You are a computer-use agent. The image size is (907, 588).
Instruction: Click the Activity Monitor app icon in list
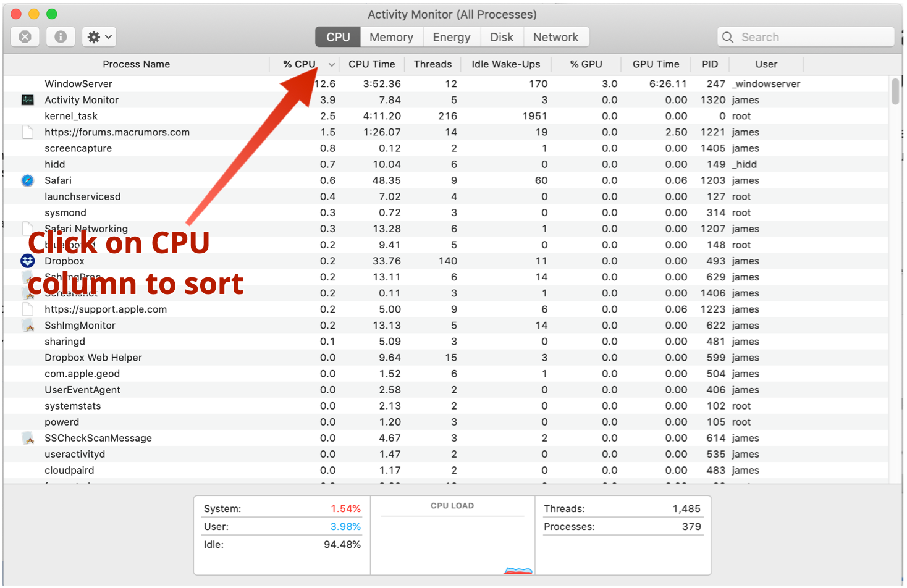click(28, 100)
